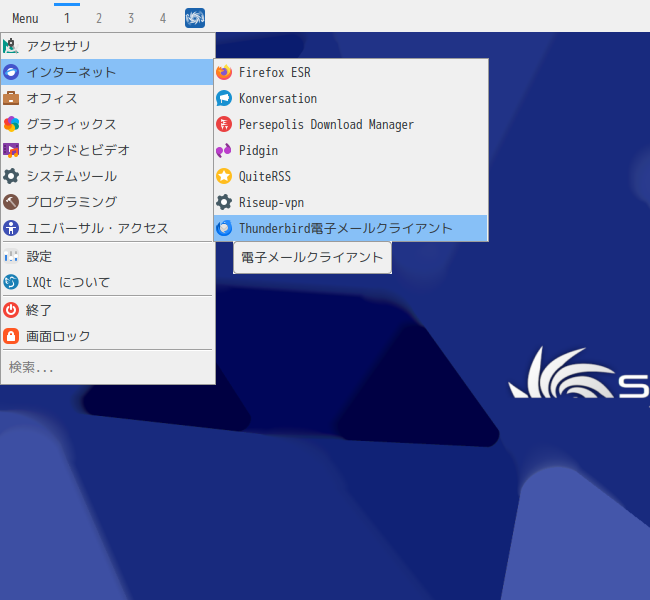This screenshot has width=650, height=600.
Task: Launch Firefox ESR from submenu
Action: tap(351, 72)
